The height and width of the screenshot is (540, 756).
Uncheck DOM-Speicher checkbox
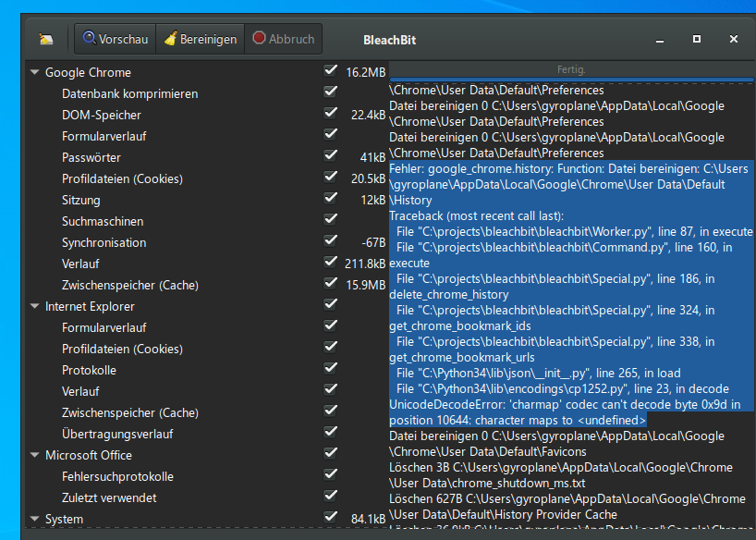[x=330, y=113]
